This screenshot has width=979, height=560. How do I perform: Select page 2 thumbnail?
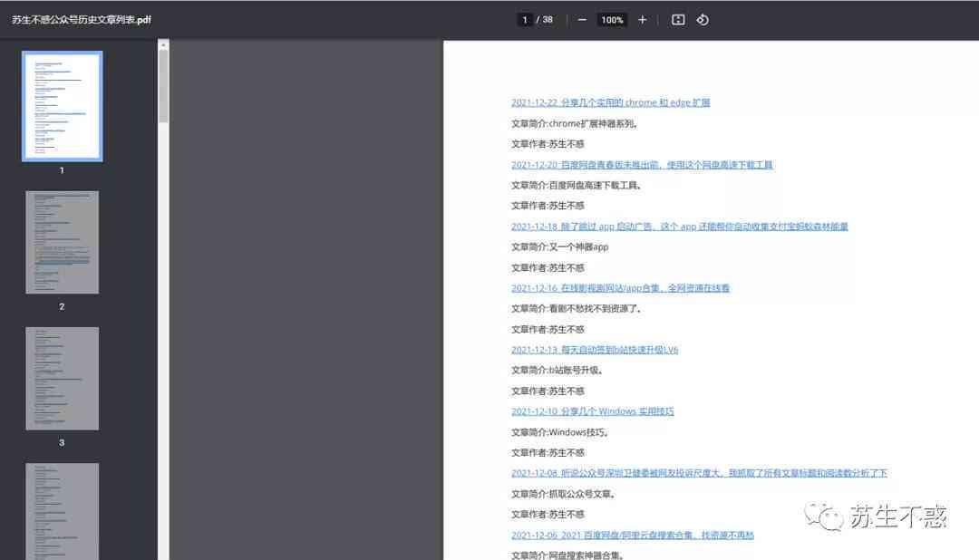(x=62, y=242)
